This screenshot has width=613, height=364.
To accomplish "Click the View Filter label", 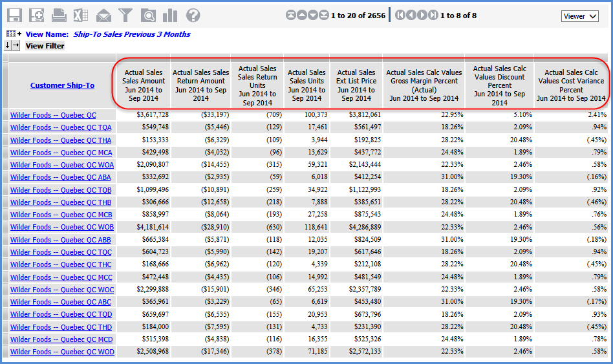I will tap(45, 46).
